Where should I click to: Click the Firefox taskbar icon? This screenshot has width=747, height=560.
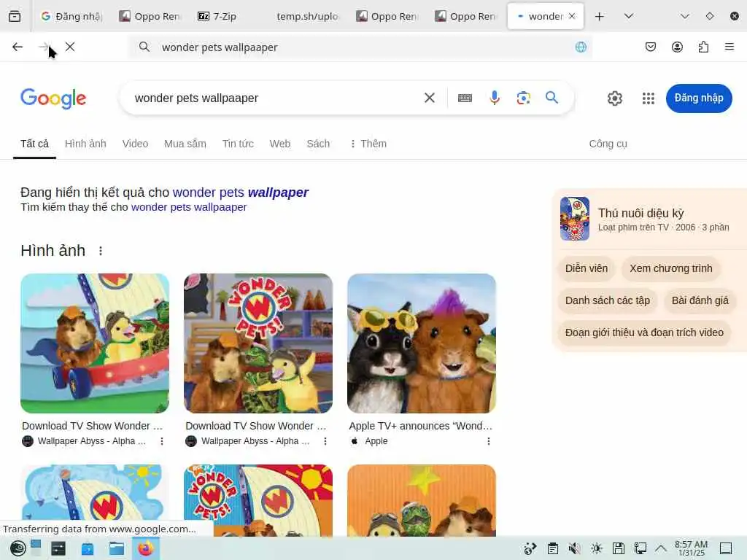[x=146, y=548]
